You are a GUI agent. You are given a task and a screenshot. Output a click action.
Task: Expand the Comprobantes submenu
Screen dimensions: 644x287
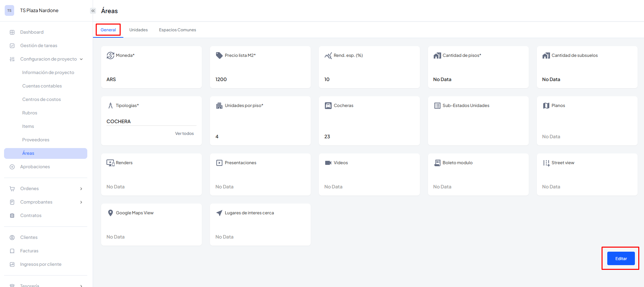point(81,202)
